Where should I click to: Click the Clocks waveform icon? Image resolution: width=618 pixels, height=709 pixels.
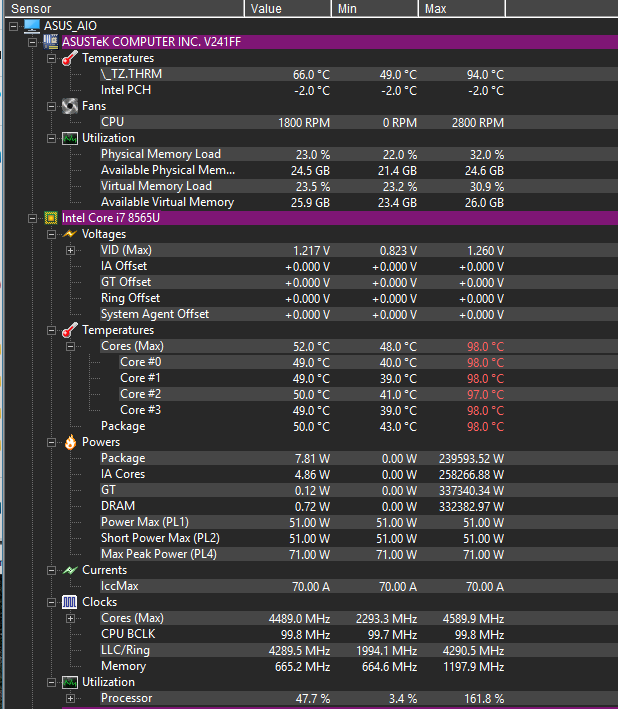[x=70, y=602]
